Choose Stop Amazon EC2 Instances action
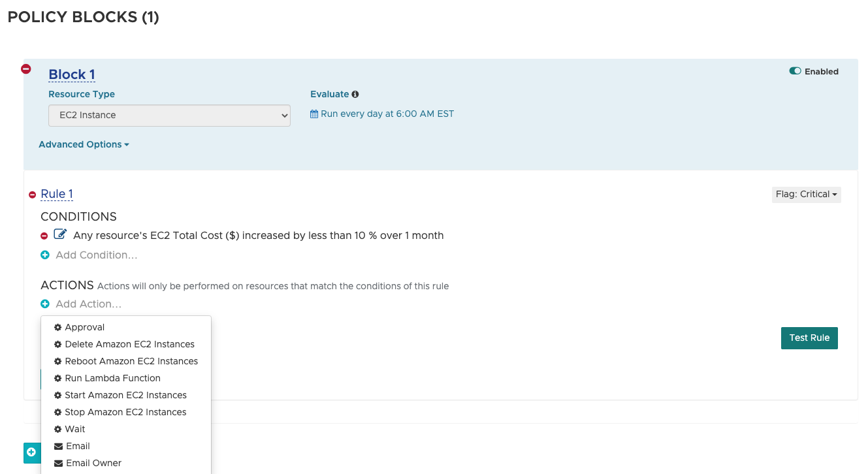 click(x=125, y=413)
